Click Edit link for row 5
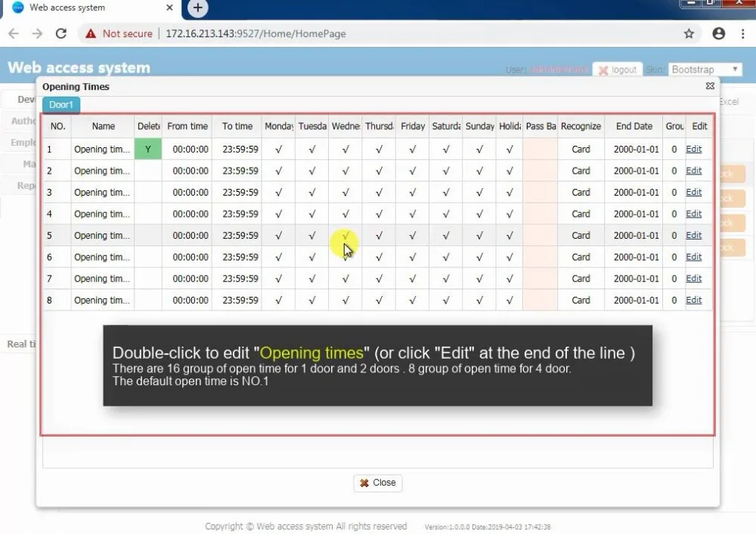 tap(693, 235)
